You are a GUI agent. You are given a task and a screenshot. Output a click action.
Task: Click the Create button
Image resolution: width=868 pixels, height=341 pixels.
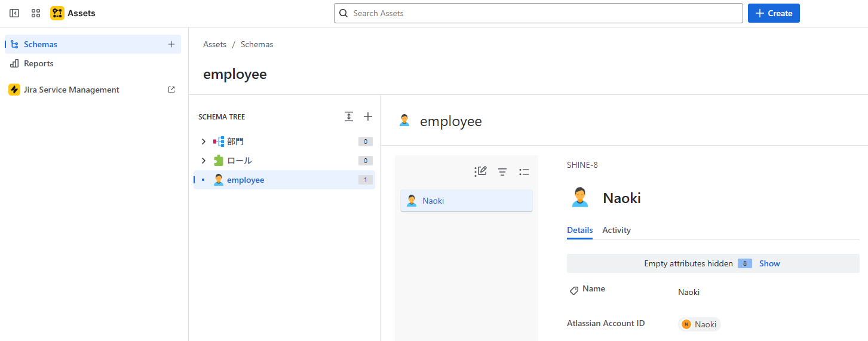pyautogui.click(x=774, y=13)
